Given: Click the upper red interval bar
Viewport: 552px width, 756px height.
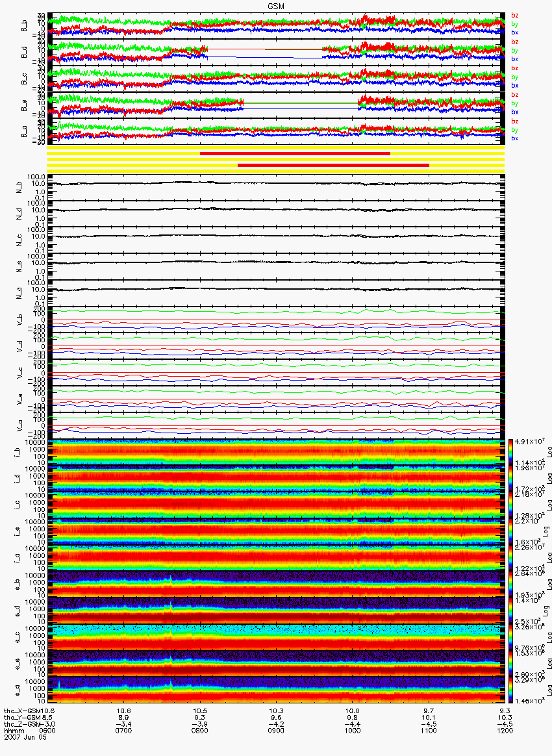Looking at the screenshot, I should point(295,153).
